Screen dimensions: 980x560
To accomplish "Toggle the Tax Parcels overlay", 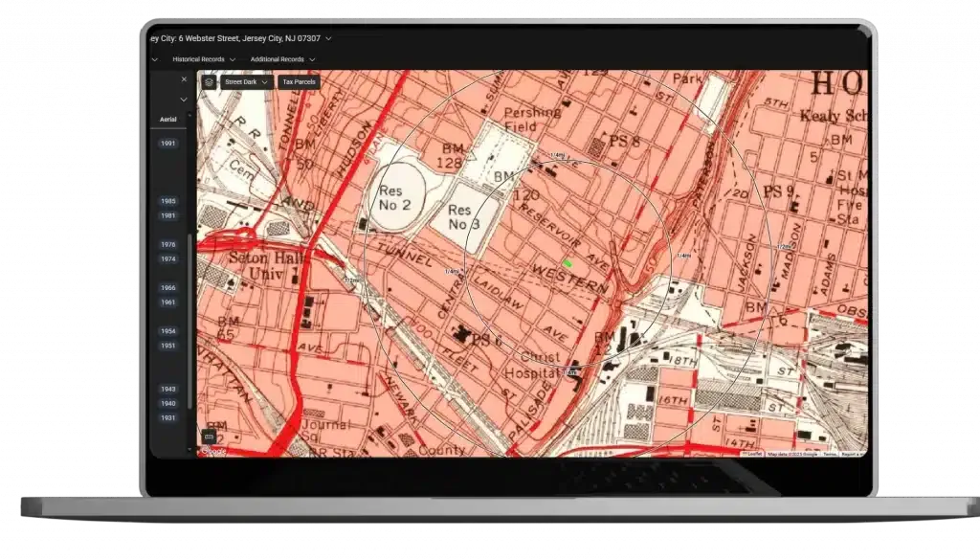I will [299, 82].
